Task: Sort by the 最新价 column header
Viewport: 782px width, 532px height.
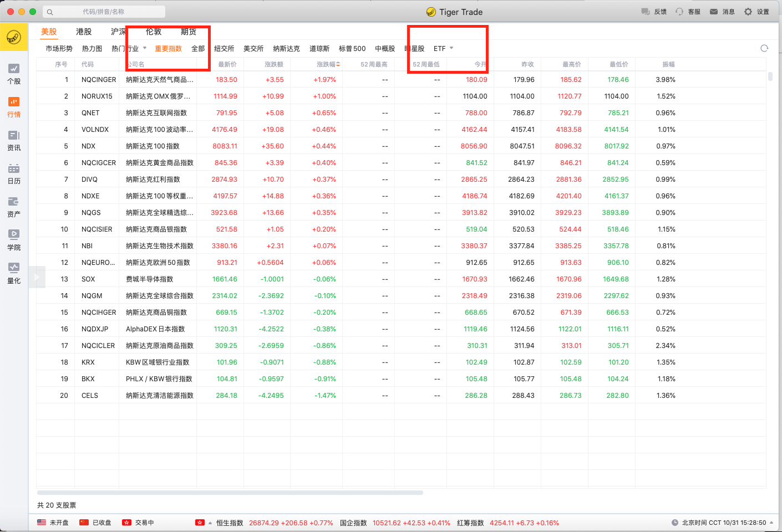Action: click(227, 64)
